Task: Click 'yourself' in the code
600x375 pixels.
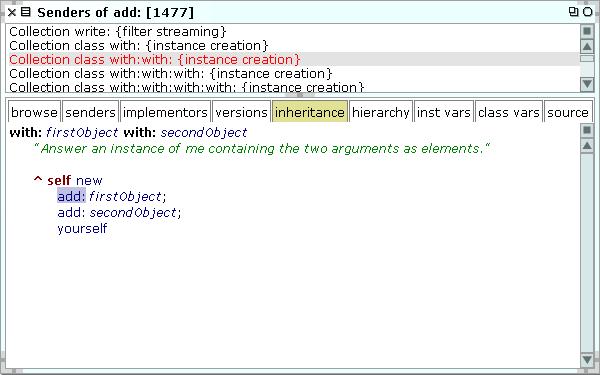Action: point(82,229)
